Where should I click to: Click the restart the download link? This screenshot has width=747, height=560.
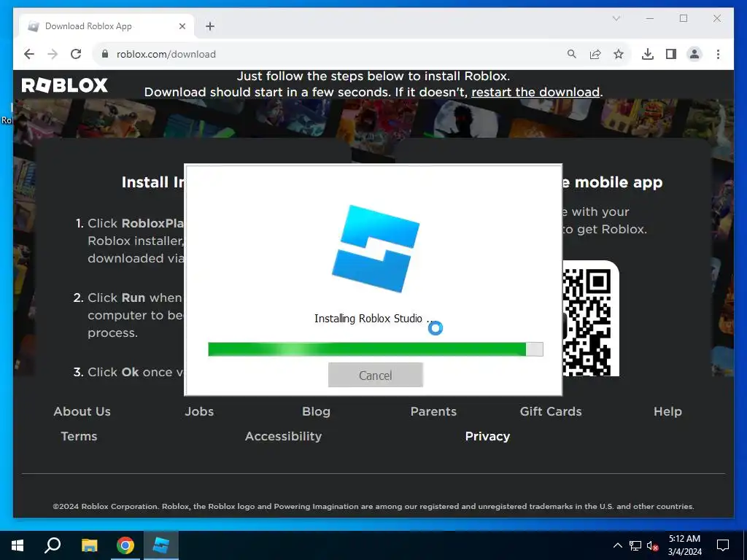535,92
